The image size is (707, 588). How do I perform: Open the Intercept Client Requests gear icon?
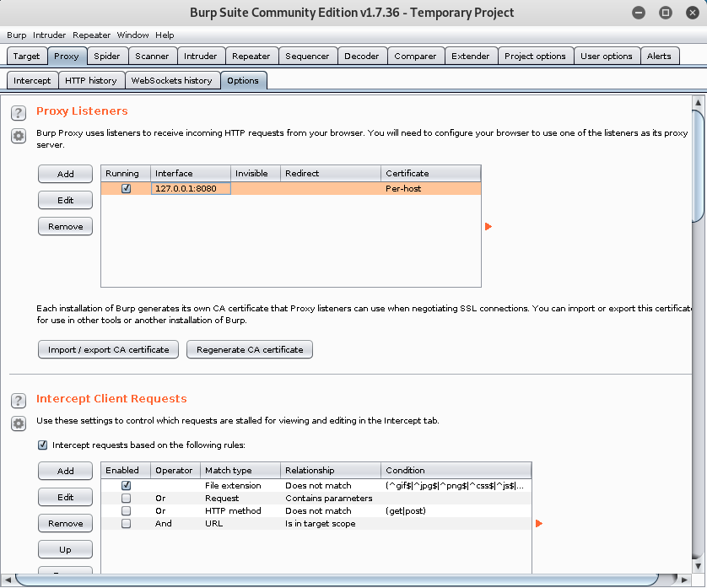pyautogui.click(x=19, y=423)
